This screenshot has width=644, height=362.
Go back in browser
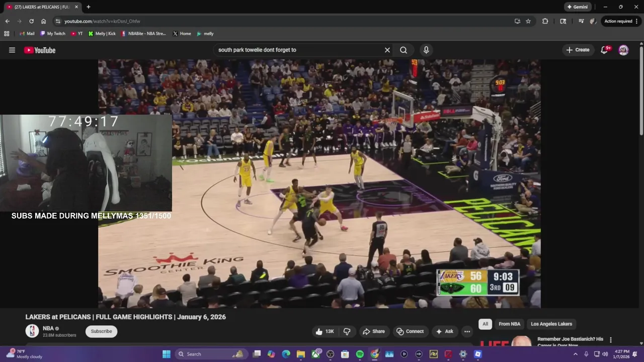pos(7,21)
